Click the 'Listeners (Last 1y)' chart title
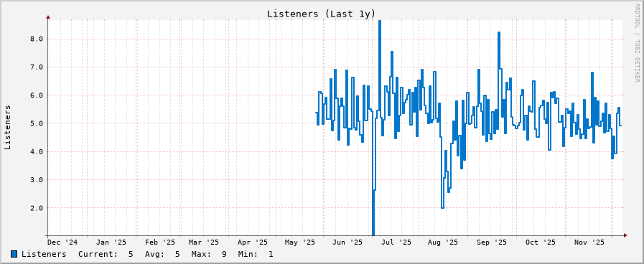 [x=321, y=14]
